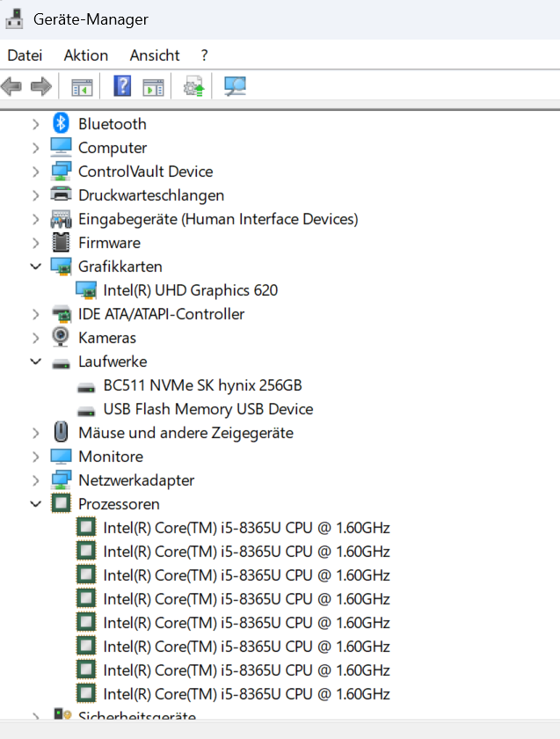
Task: Expand the Monitore category
Action: [36, 457]
